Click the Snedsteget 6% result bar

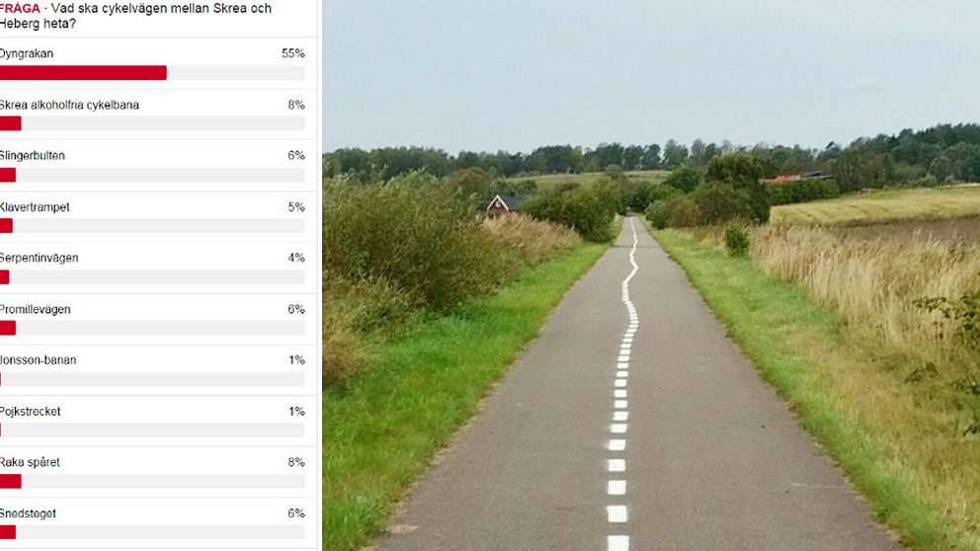pyautogui.click(x=152, y=532)
